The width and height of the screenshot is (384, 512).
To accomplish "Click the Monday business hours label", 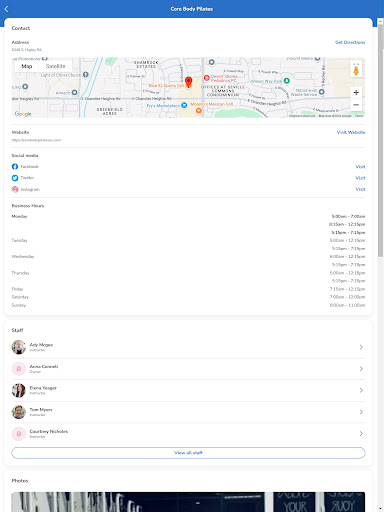I will click(19, 216).
